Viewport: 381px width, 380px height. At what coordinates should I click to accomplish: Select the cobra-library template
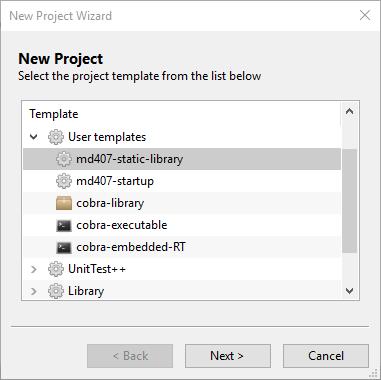pyautogui.click(x=182, y=203)
